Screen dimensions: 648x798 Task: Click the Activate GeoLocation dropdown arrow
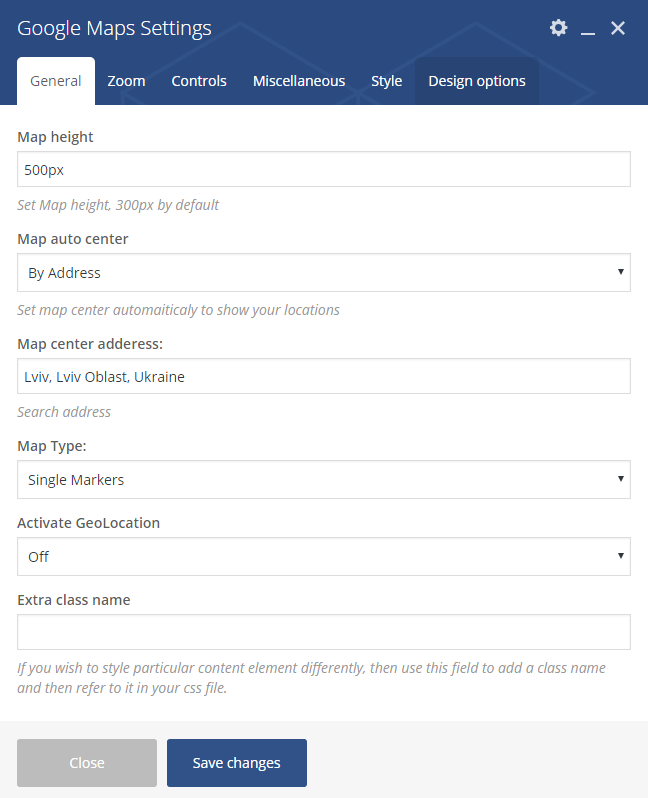click(x=621, y=555)
